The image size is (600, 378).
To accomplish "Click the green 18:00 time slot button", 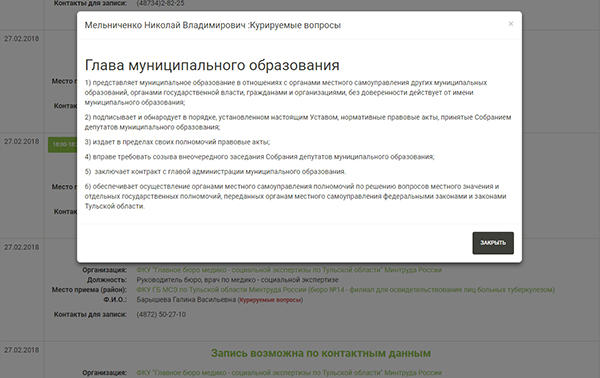I will click(62, 145).
